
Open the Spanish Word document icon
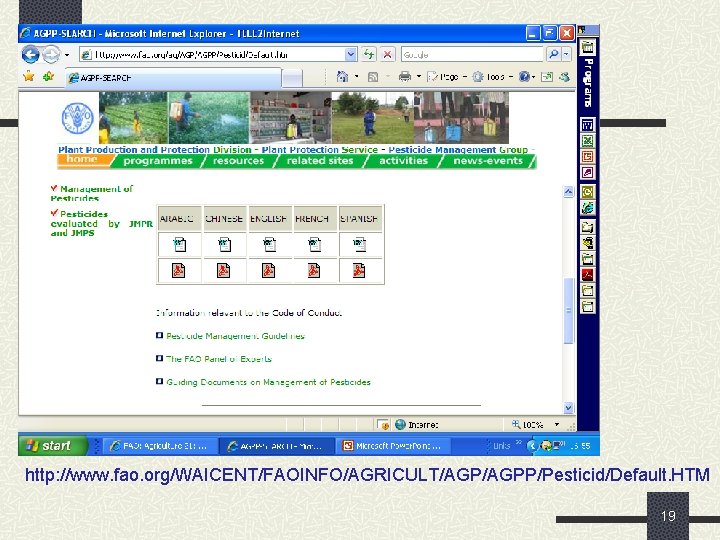pyautogui.click(x=360, y=244)
